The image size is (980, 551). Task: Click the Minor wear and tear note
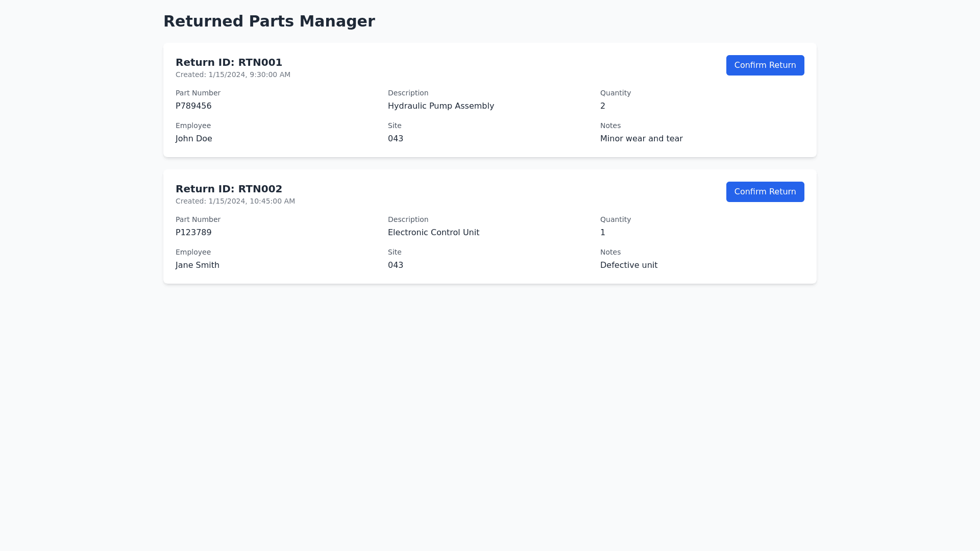[x=641, y=139]
